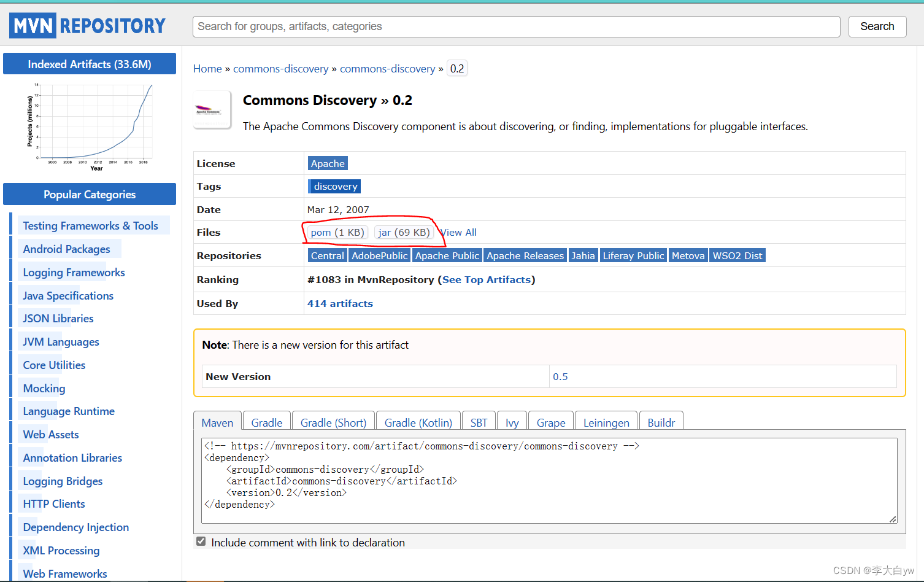Viewport: 924px width, 582px height.
Task: Click View All files link
Action: 458,232
